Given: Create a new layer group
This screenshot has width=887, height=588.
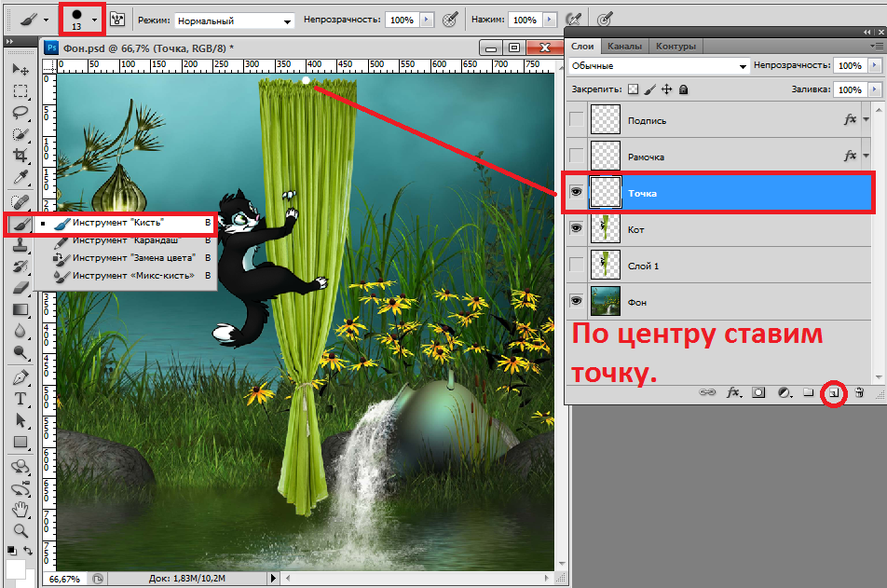Looking at the screenshot, I should coord(809,392).
